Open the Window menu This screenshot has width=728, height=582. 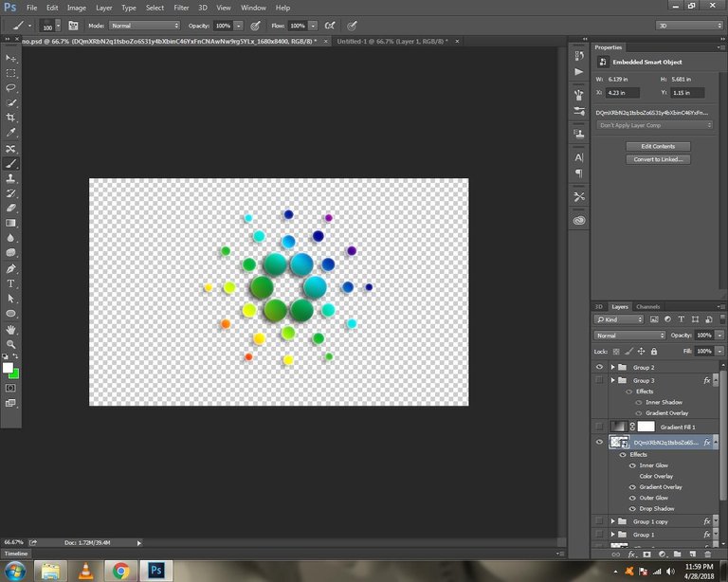253,8
